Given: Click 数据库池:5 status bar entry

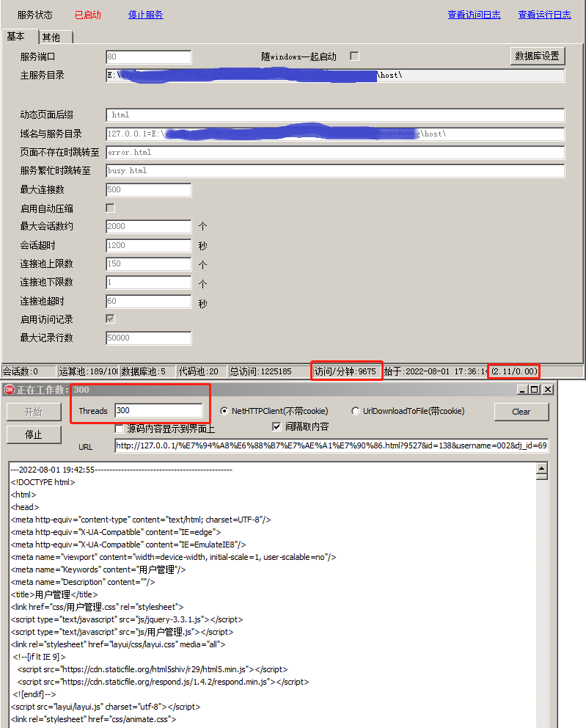Looking at the screenshot, I should click(147, 371).
